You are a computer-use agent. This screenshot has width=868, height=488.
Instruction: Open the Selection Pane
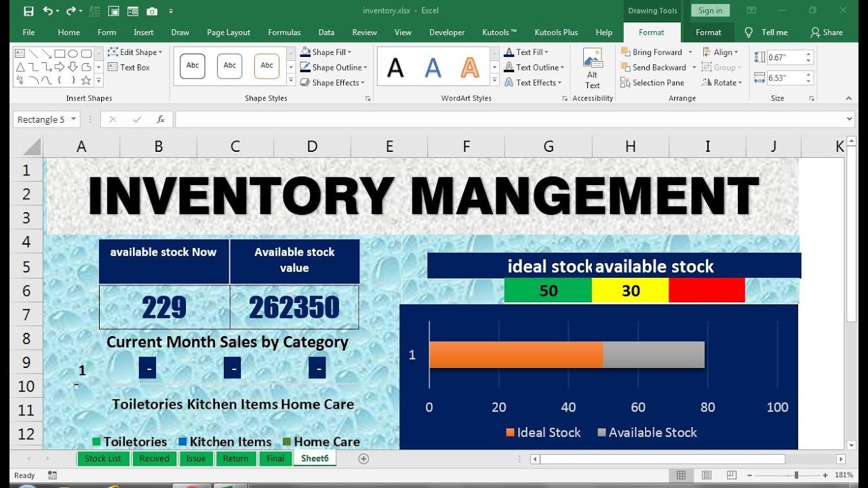pyautogui.click(x=653, y=83)
